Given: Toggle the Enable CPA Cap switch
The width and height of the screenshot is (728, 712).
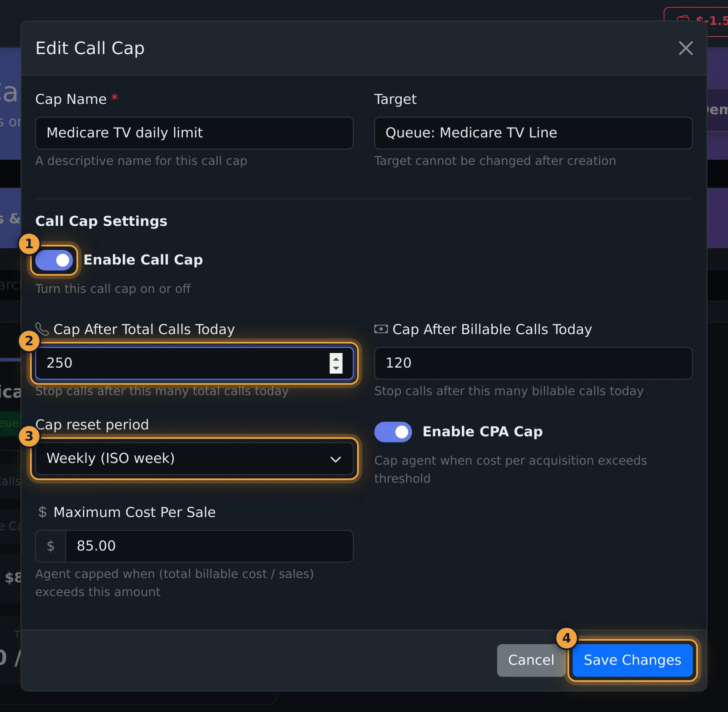Looking at the screenshot, I should [393, 432].
